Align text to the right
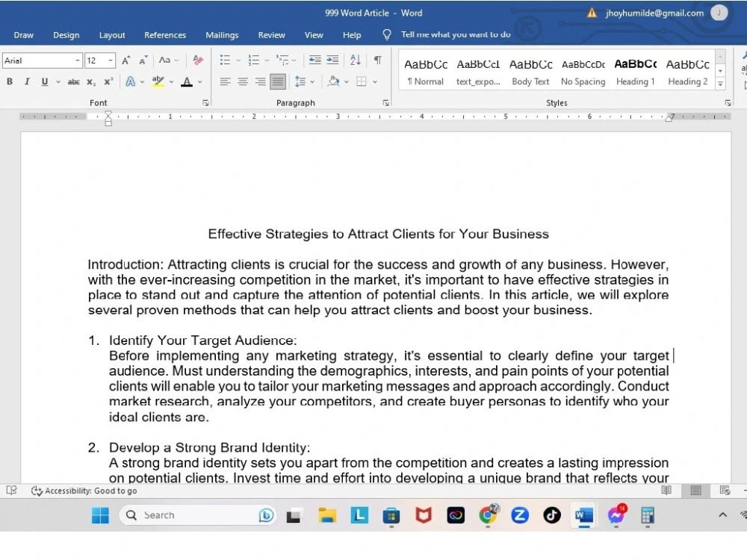This screenshot has height=560, width=747. point(260,82)
